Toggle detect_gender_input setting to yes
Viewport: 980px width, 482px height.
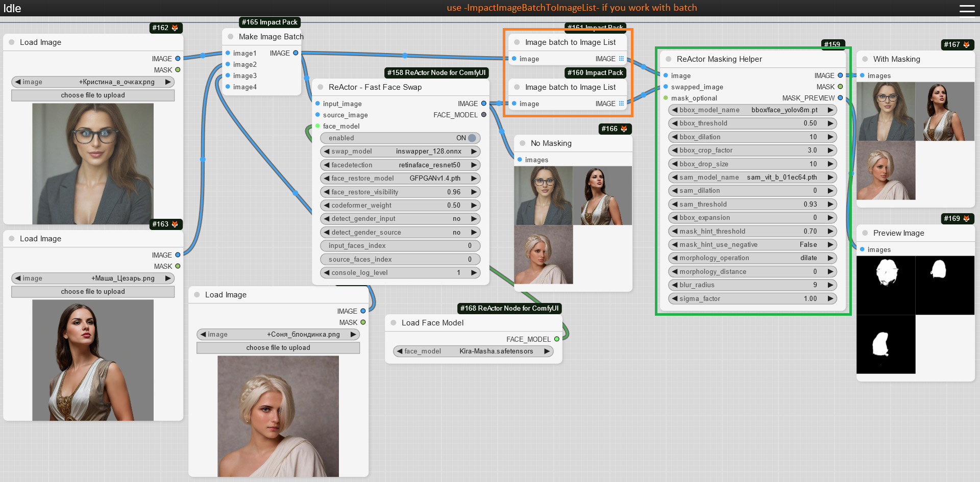click(x=474, y=218)
